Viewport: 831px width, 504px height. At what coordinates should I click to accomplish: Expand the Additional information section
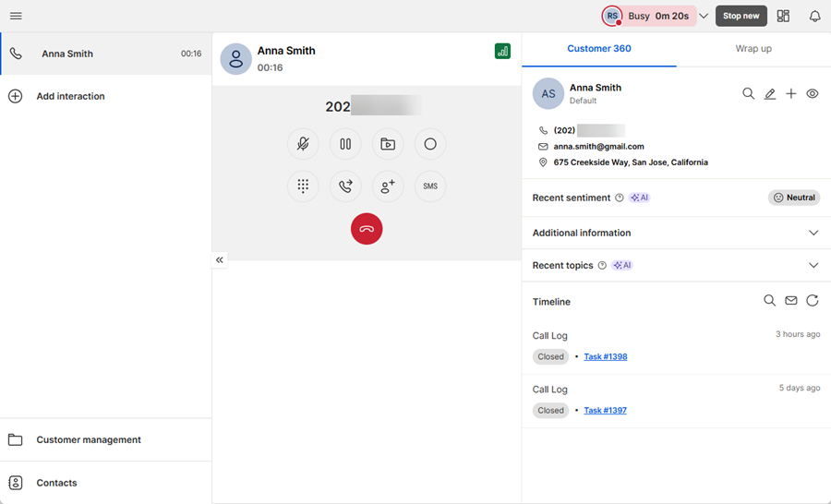click(x=813, y=233)
